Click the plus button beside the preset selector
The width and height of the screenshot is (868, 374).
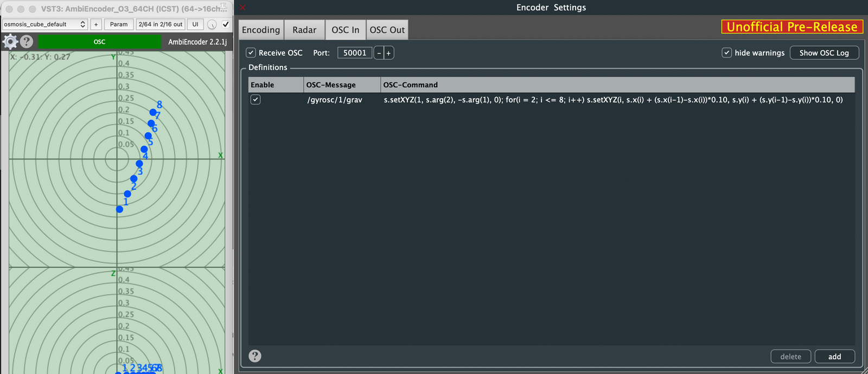coord(96,24)
